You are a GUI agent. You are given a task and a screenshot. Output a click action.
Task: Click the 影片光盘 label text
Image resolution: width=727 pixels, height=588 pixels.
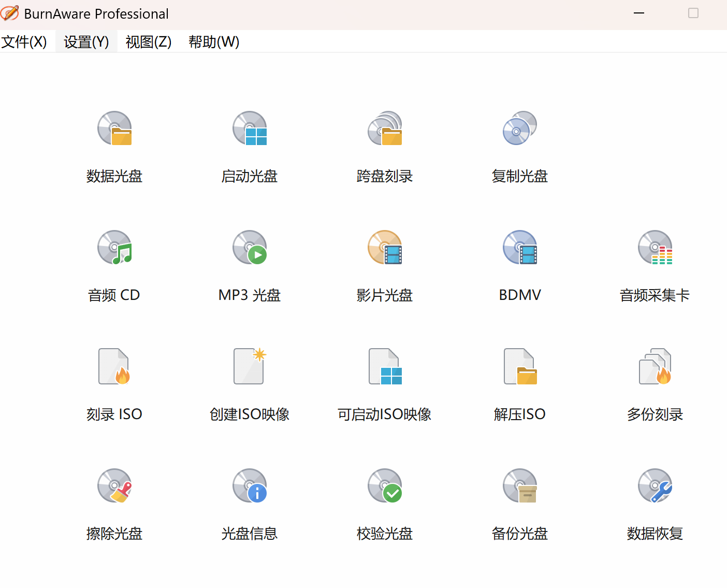pyautogui.click(x=385, y=295)
